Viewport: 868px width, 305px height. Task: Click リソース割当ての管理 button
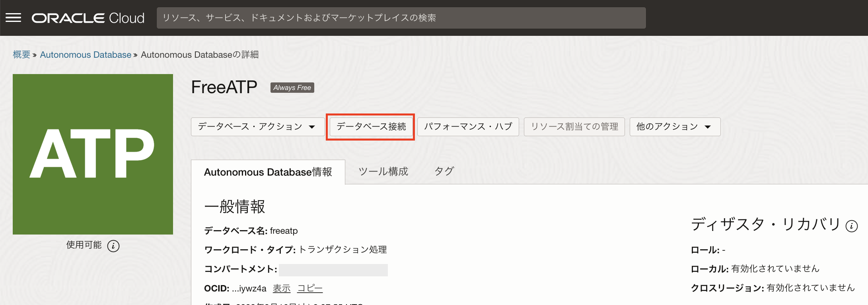[x=574, y=127]
